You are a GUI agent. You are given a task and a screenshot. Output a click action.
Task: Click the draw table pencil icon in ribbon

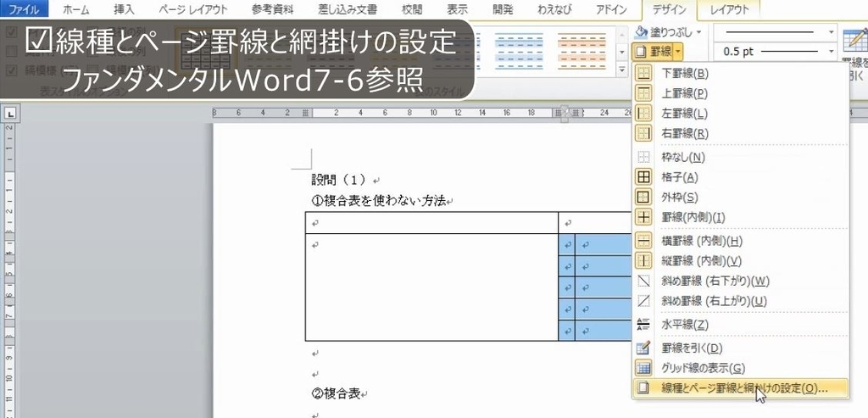point(854,42)
